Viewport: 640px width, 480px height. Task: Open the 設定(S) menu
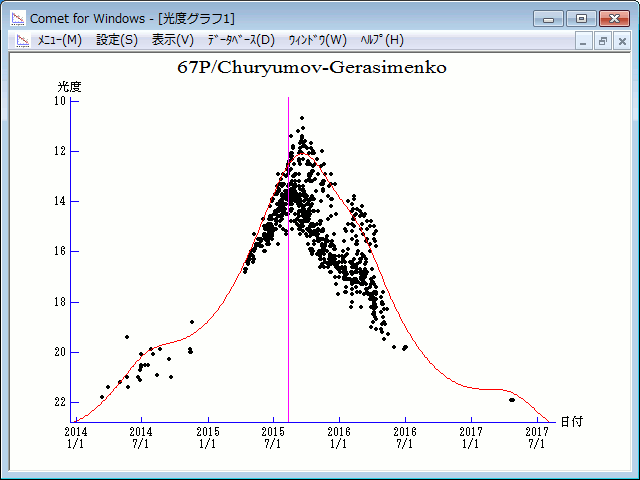[117, 40]
